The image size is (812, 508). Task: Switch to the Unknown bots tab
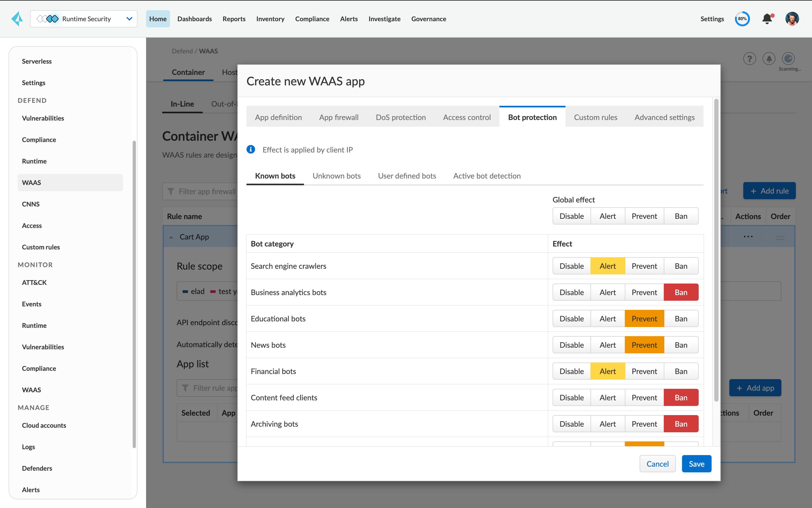(337, 176)
